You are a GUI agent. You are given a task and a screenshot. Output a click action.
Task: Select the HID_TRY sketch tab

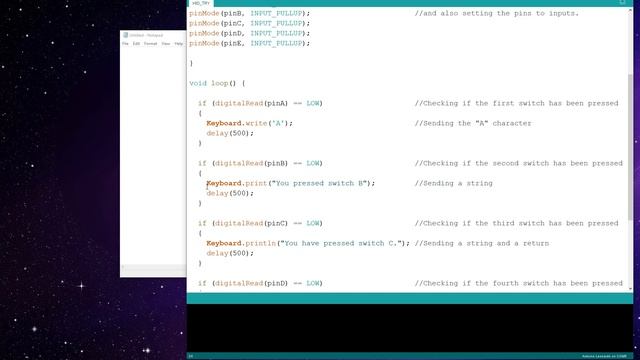[x=200, y=3]
